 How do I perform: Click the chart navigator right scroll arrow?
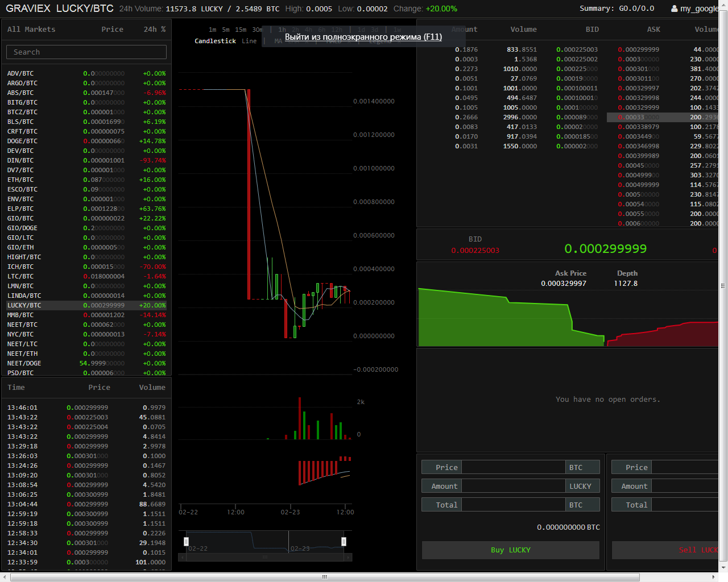point(349,558)
